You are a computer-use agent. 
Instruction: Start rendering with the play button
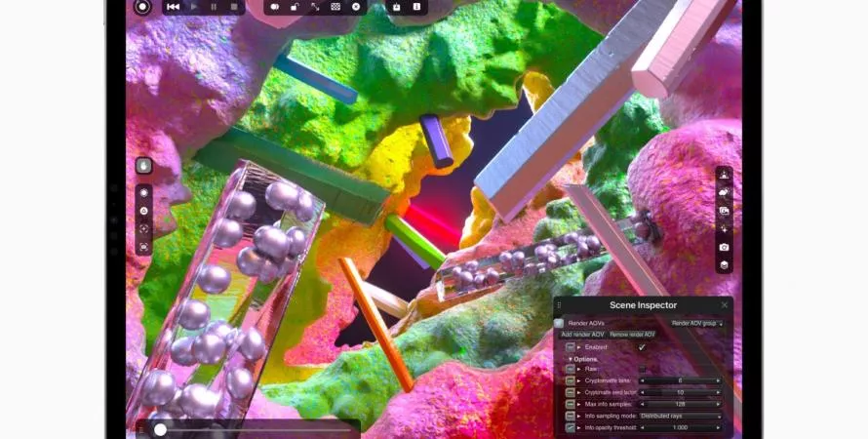194,7
